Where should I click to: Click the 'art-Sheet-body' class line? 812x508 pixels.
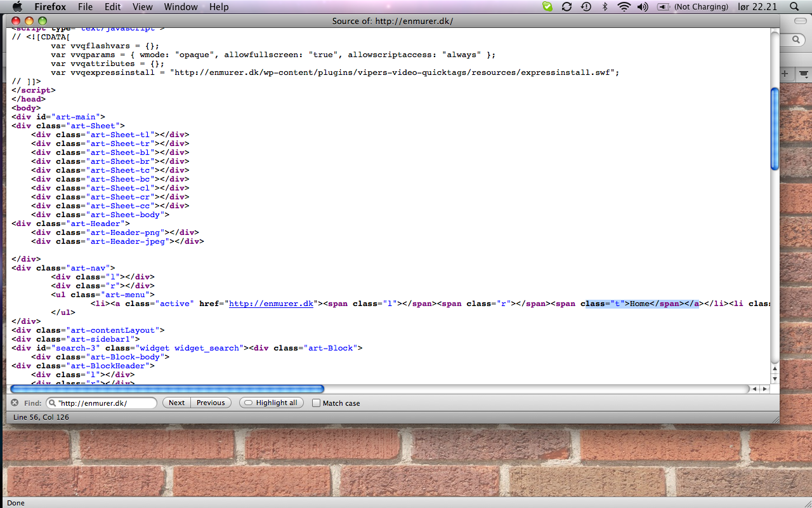(x=100, y=215)
